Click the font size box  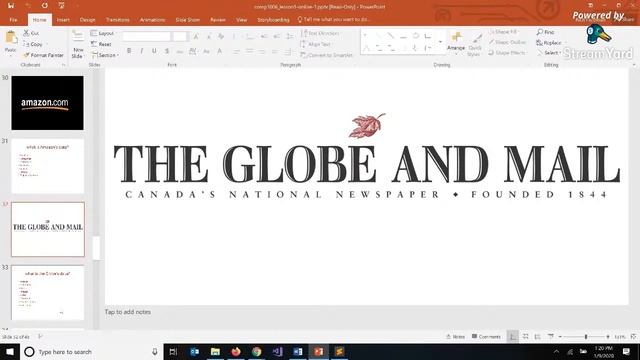click(180, 36)
